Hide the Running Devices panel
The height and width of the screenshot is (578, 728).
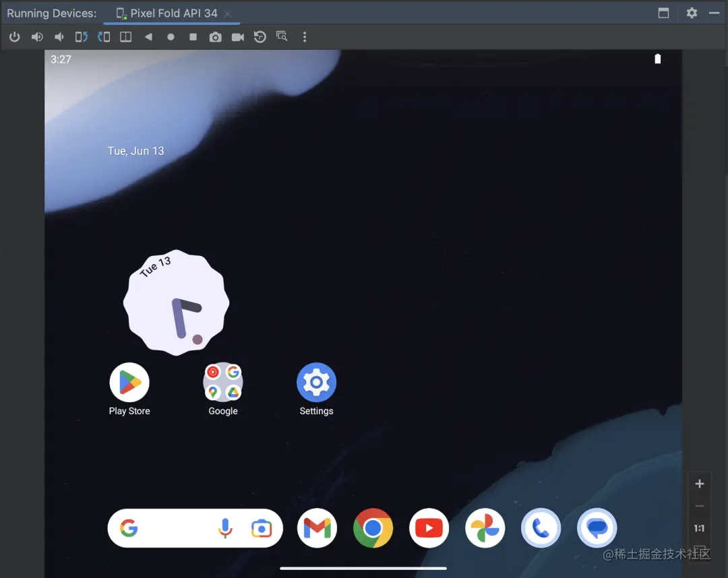pos(714,13)
